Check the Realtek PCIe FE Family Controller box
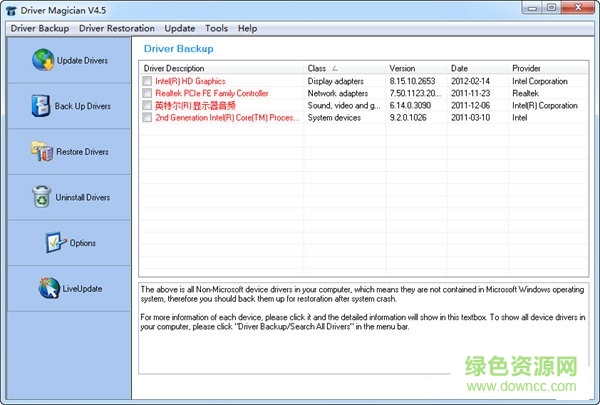 [148, 93]
